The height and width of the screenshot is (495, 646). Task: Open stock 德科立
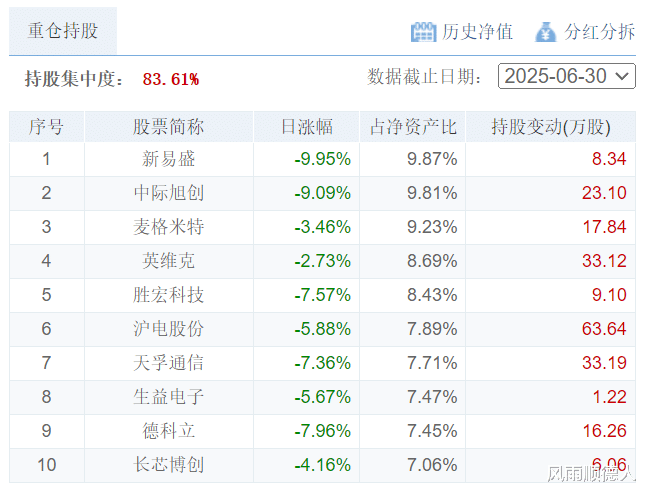[169, 431]
